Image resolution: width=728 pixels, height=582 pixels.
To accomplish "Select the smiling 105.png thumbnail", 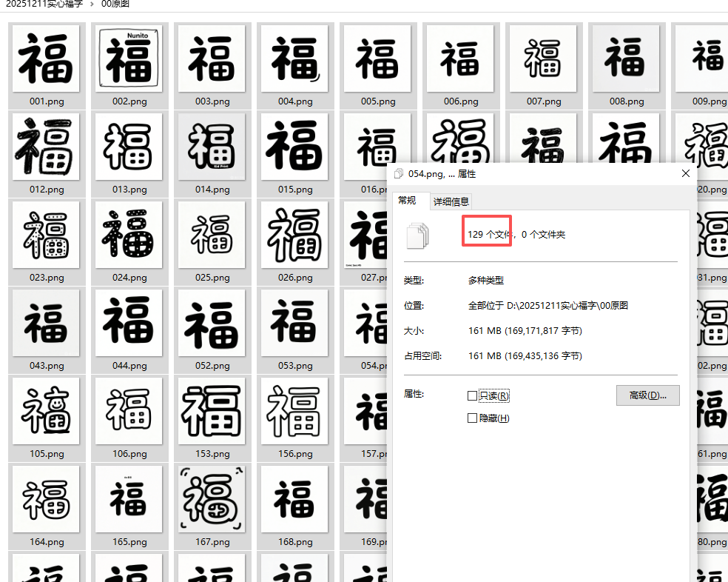I will point(46,411).
